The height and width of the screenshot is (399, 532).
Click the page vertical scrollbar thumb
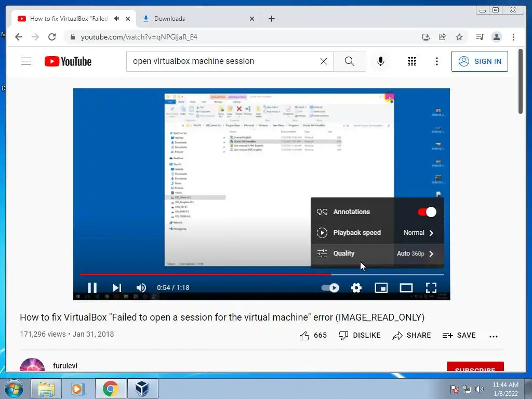[x=521, y=82]
